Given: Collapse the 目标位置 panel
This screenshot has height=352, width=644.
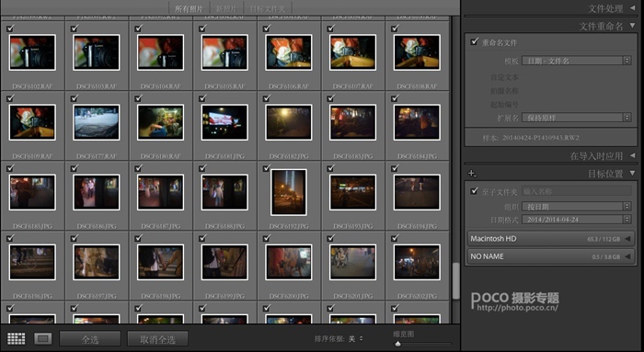Looking at the screenshot, I should click(633, 173).
